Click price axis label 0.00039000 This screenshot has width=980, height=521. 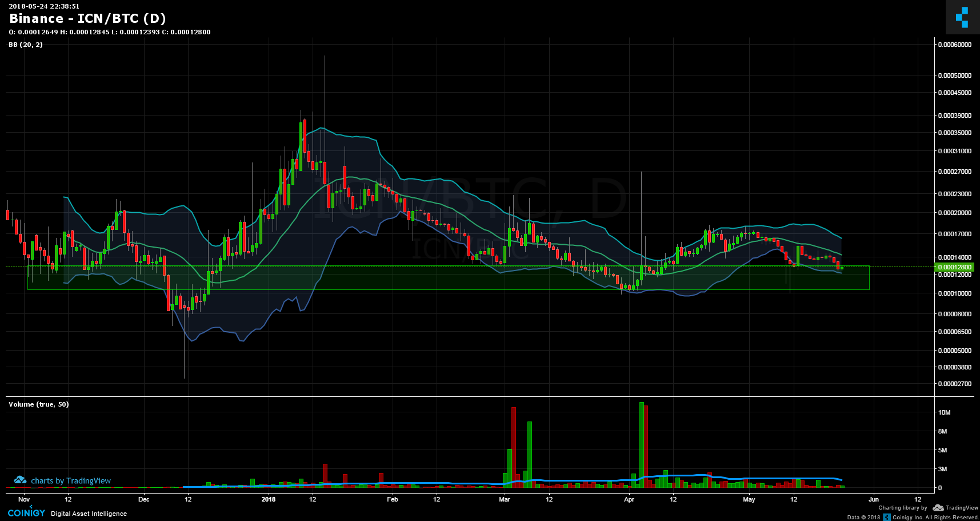coord(954,116)
